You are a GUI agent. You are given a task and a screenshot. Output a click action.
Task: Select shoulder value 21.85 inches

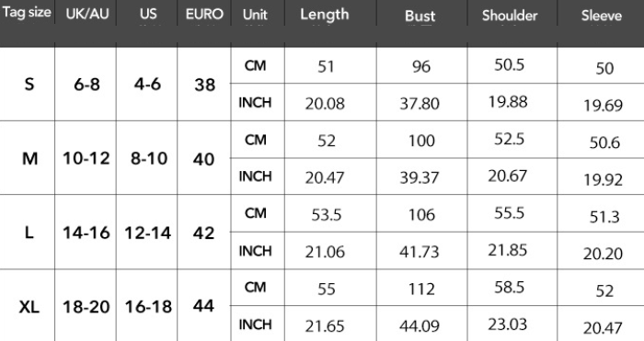[508, 250]
